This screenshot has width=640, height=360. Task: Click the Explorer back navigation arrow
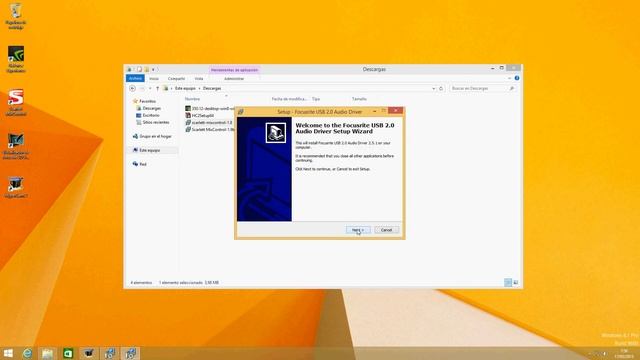[132, 88]
